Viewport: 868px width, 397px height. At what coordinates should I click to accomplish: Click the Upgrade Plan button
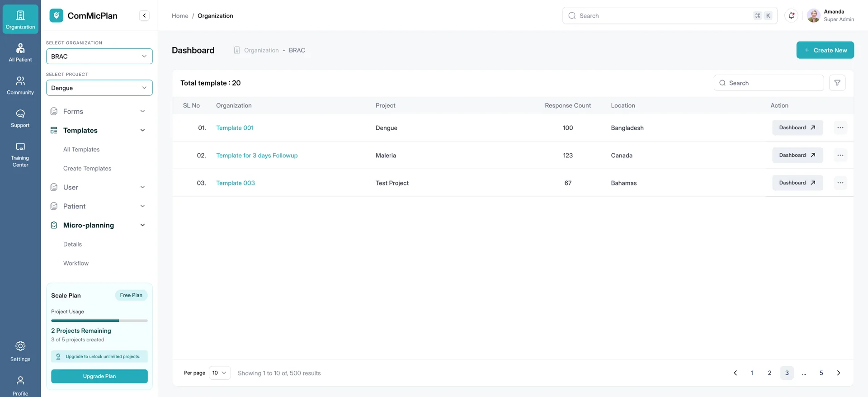(x=99, y=376)
